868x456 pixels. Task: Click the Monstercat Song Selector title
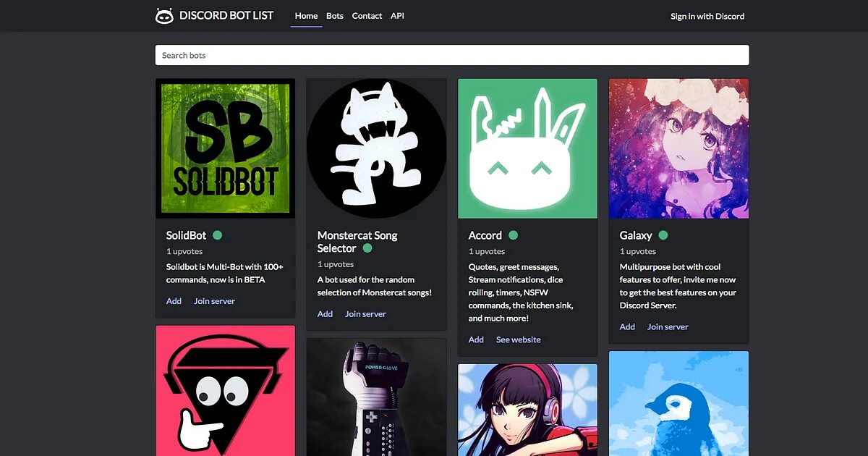coord(357,242)
